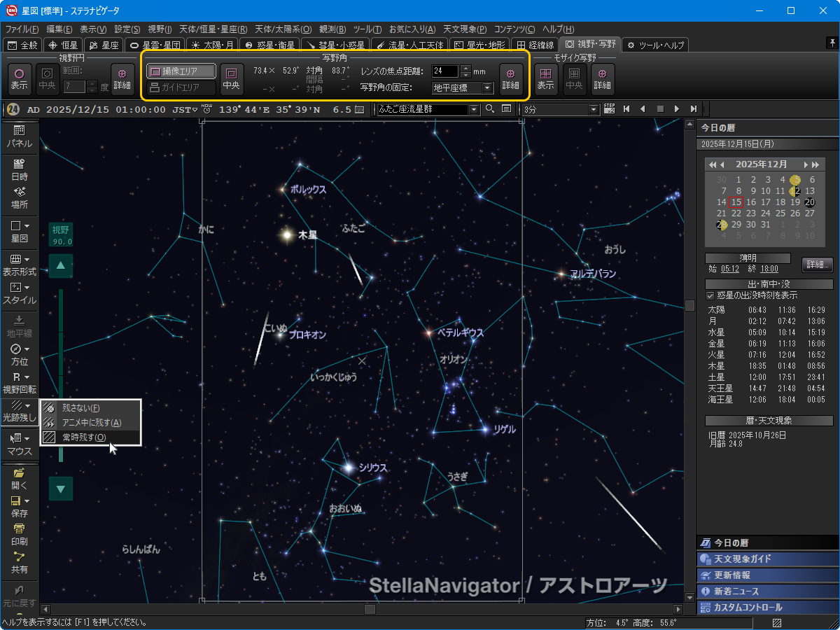Click the horizontal scrollbar thumb under star chart
Screen dimensions: 840x630
(x=370, y=609)
